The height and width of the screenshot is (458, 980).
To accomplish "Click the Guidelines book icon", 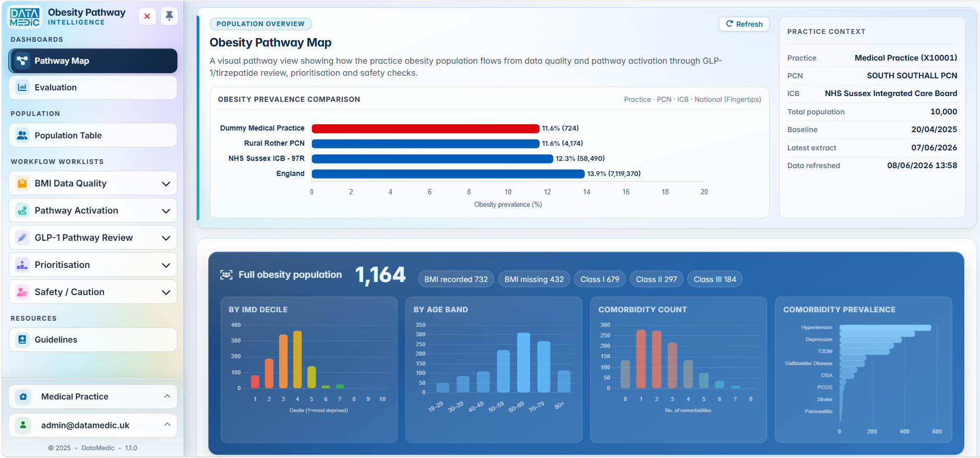I will 22,339.
